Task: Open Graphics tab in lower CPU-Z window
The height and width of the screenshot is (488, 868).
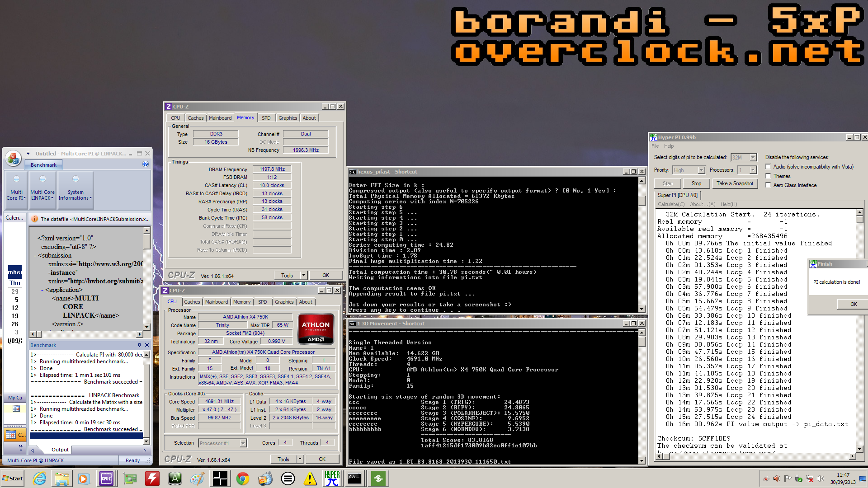Action: 284,302
